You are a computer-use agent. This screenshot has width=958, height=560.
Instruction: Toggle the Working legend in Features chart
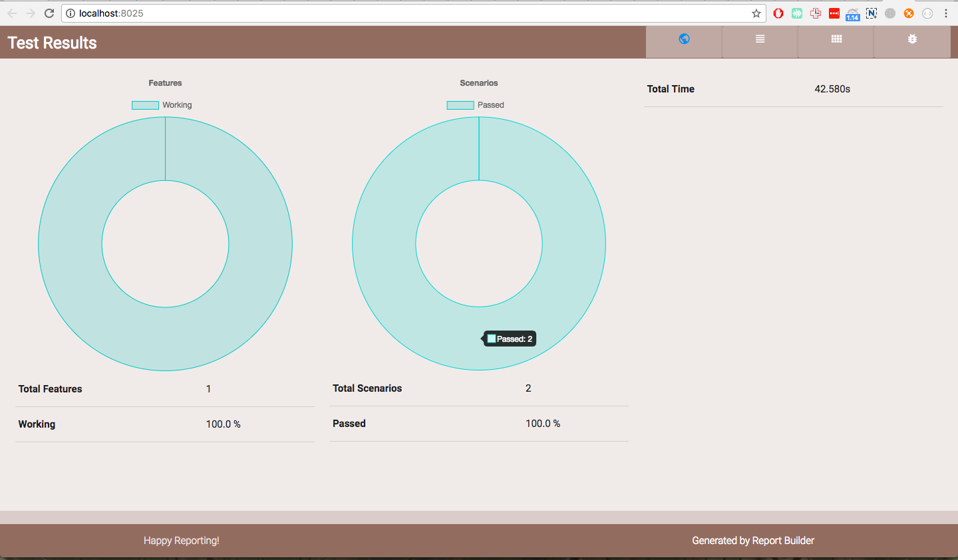(x=162, y=105)
